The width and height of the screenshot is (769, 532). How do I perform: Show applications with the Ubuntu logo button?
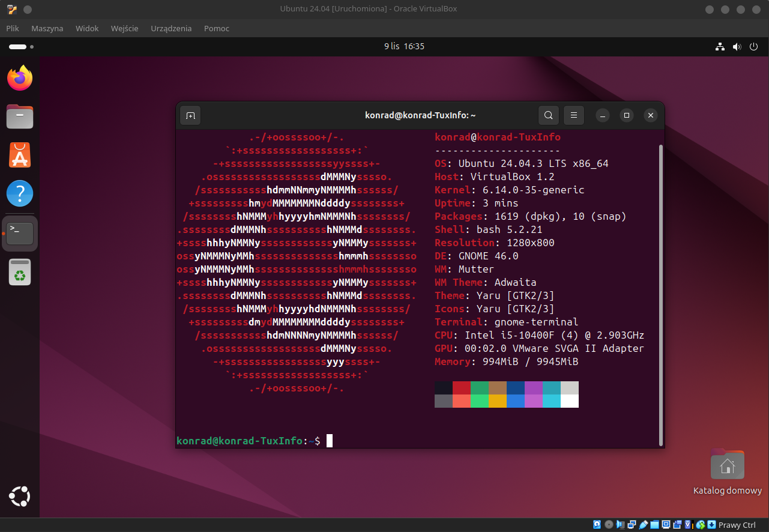point(20,497)
